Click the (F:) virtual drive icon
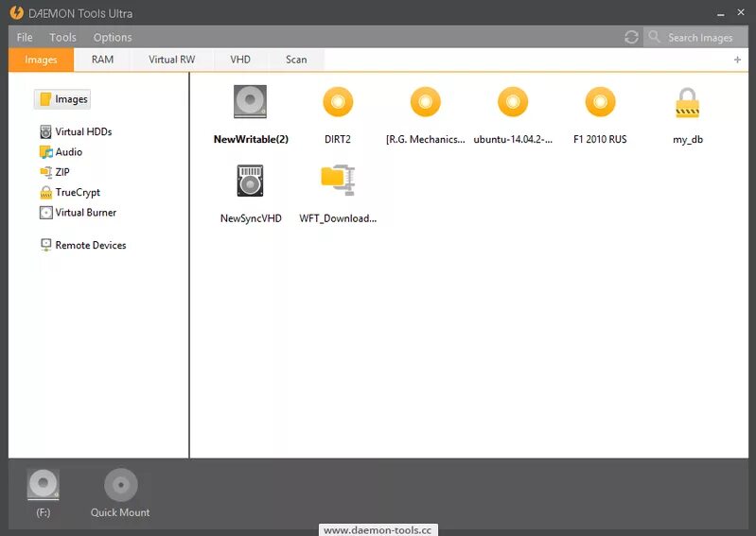The image size is (756, 536). pyautogui.click(x=43, y=484)
